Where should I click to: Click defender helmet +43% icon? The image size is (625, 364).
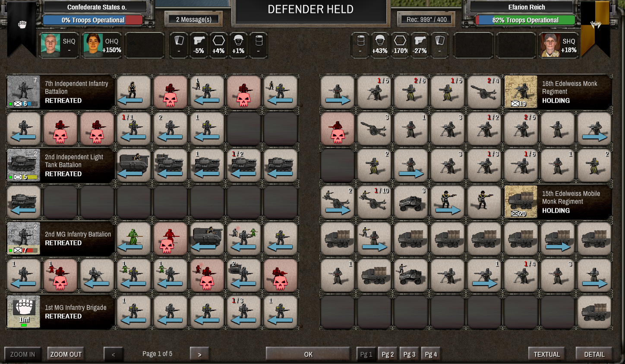[x=380, y=45]
